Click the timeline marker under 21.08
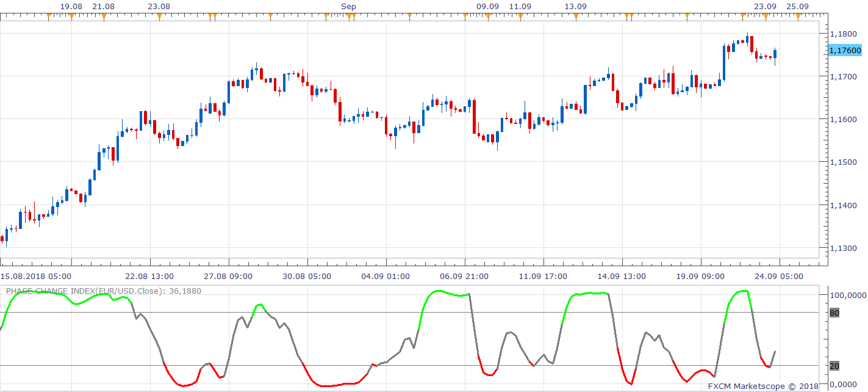Image resolution: width=868 pixels, height=392 pixels. click(104, 16)
